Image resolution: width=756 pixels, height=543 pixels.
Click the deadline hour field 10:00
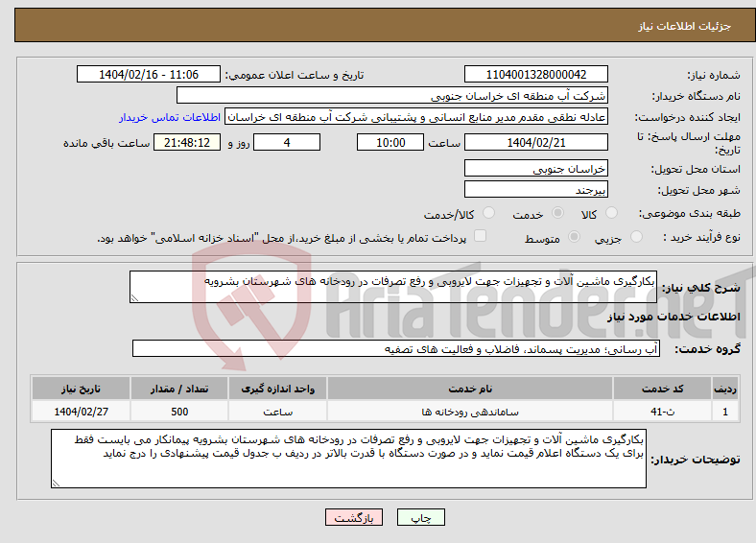(x=390, y=142)
